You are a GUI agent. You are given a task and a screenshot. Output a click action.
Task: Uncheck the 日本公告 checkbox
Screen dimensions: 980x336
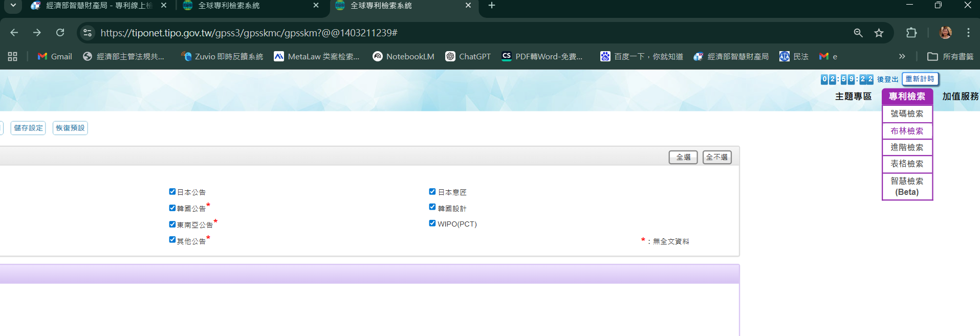[x=172, y=192]
